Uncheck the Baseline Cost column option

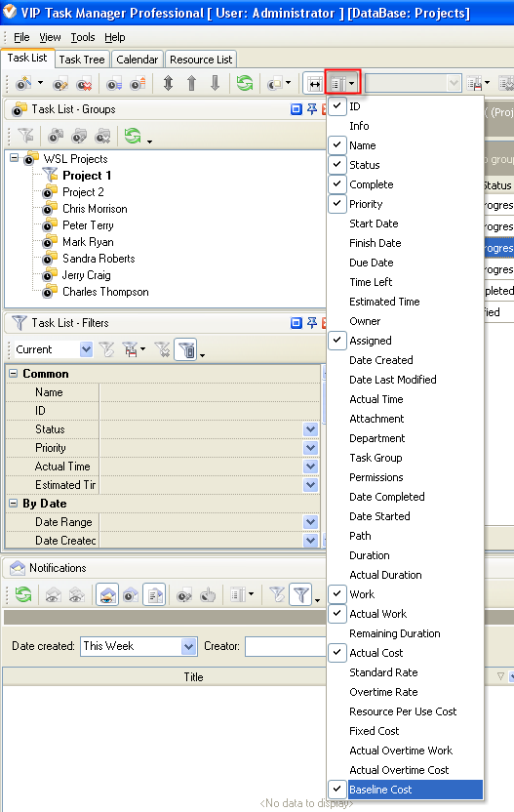click(336, 790)
